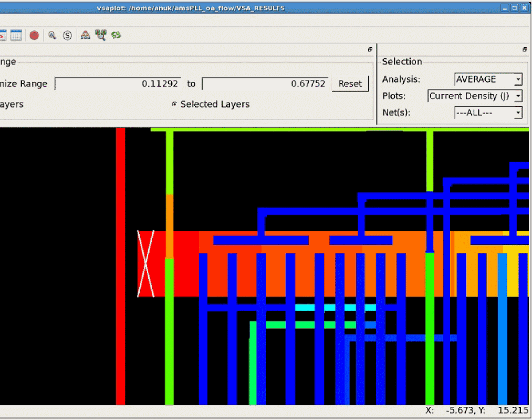This screenshot has height=420, width=532.
Task: Click the minimum range field showing 0.11292
Action: (x=118, y=84)
